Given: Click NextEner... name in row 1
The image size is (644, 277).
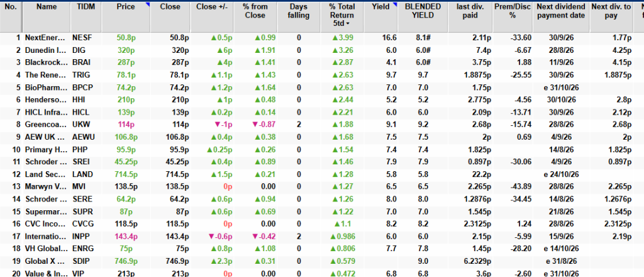Looking at the screenshot, I should (x=45, y=38).
